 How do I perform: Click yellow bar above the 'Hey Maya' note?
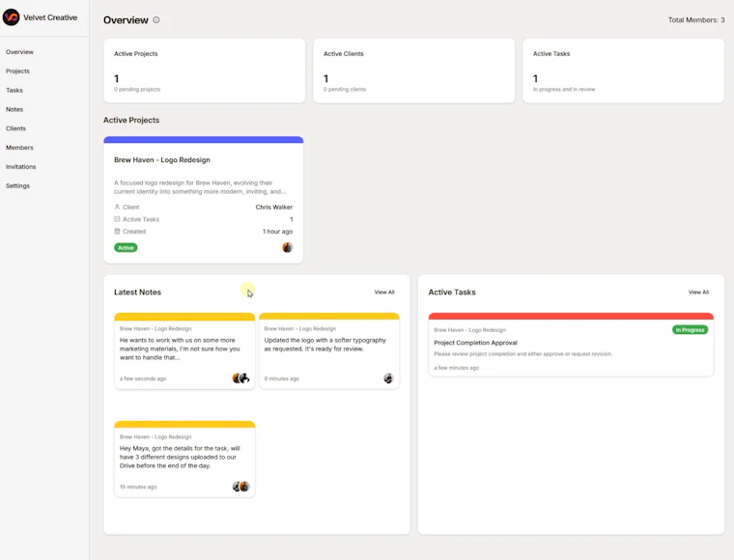click(184, 424)
